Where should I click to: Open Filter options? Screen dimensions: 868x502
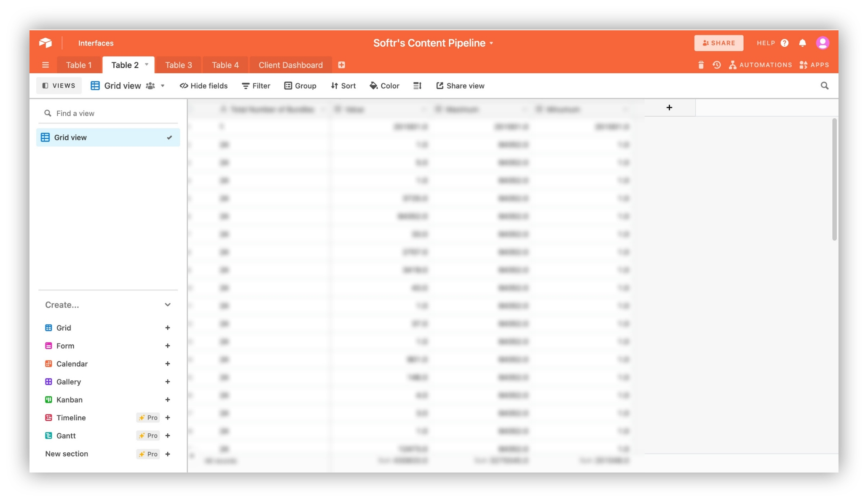256,86
